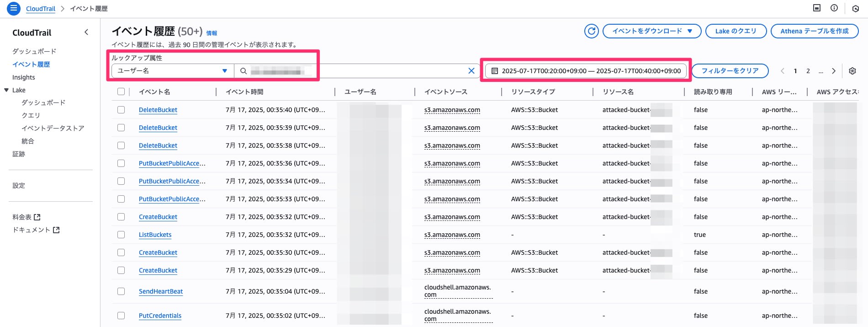Open the table preferences gear icon

click(x=852, y=71)
